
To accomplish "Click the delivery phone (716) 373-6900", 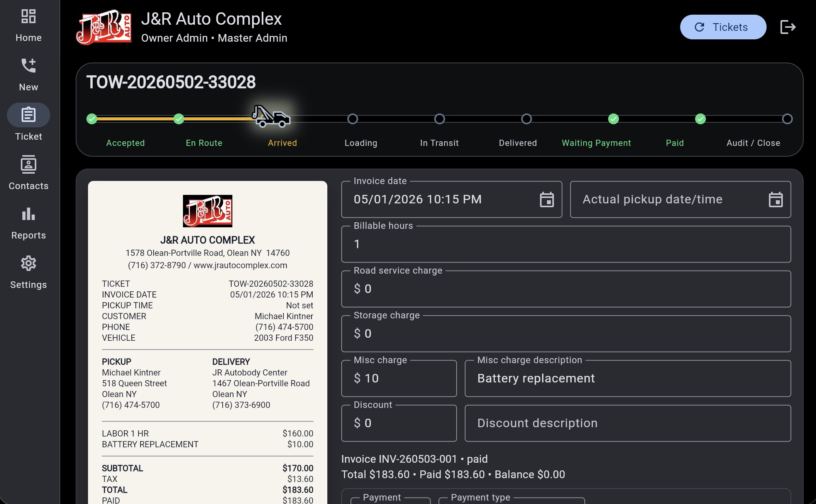I will click(x=241, y=405).
